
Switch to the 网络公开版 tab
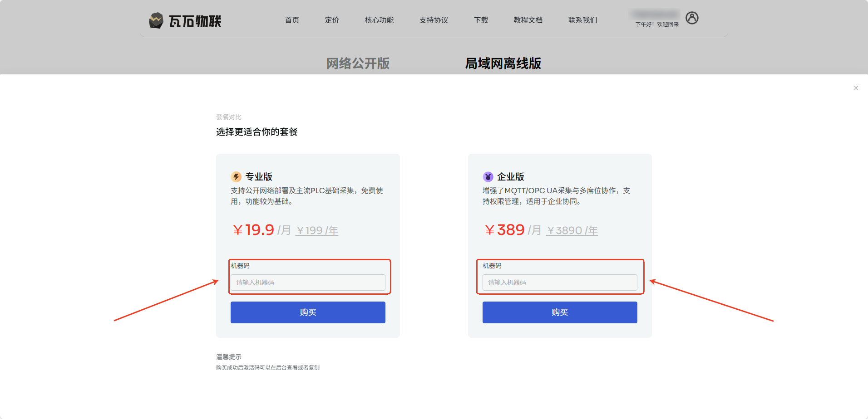click(358, 63)
